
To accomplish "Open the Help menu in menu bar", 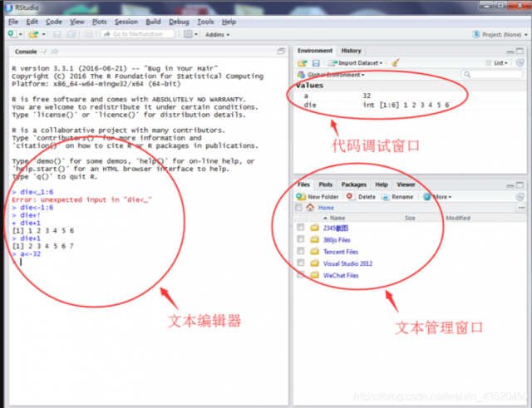I will 229,22.
